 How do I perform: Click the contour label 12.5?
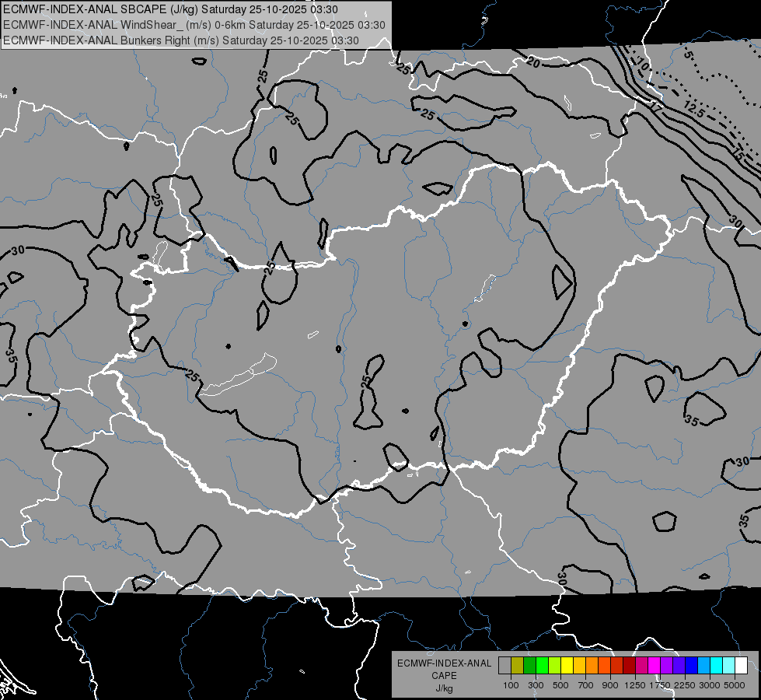(694, 110)
